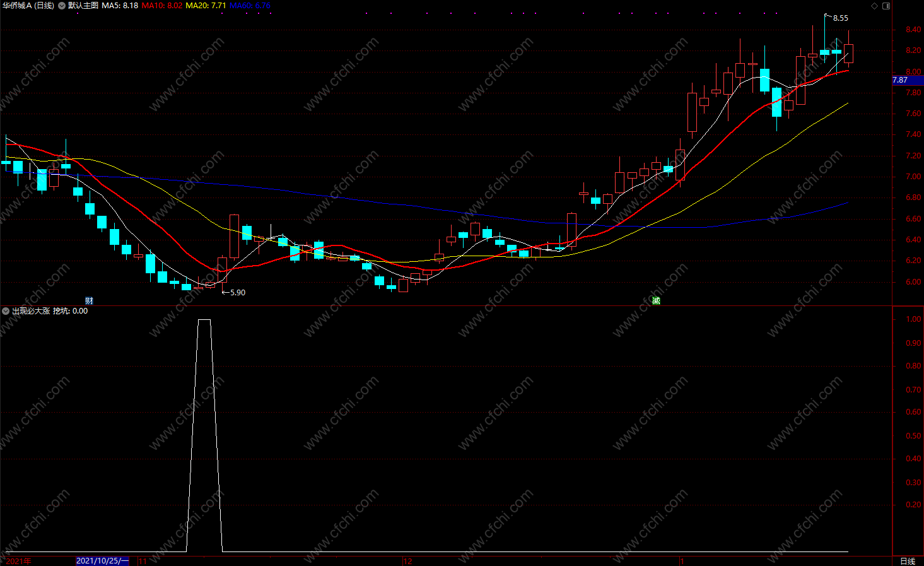This screenshot has height=566, width=924.
Task: Click the 华侨城A (日线) stock title
Action: click(x=28, y=6)
